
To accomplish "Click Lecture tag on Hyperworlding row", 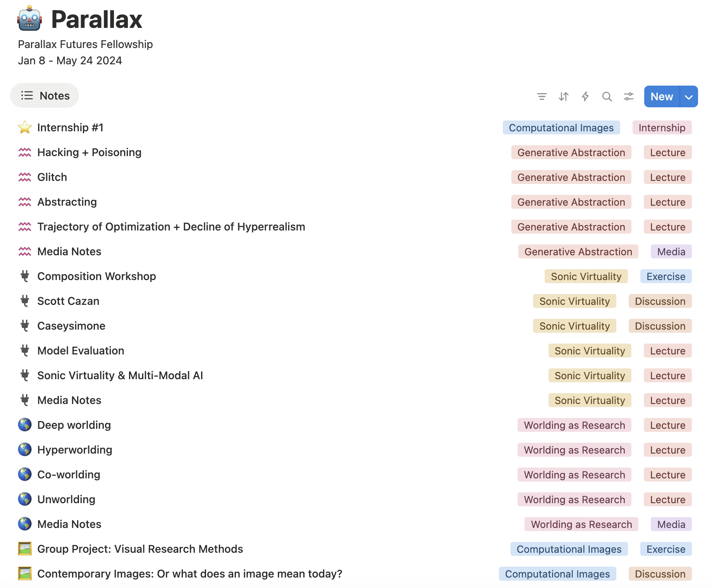I will pos(668,450).
